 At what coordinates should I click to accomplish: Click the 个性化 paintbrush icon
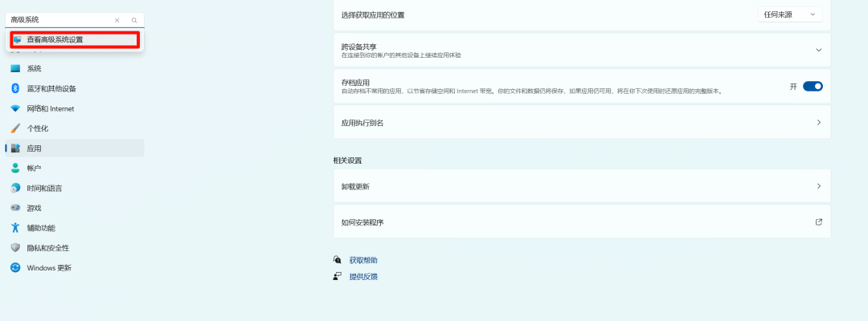[15, 128]
